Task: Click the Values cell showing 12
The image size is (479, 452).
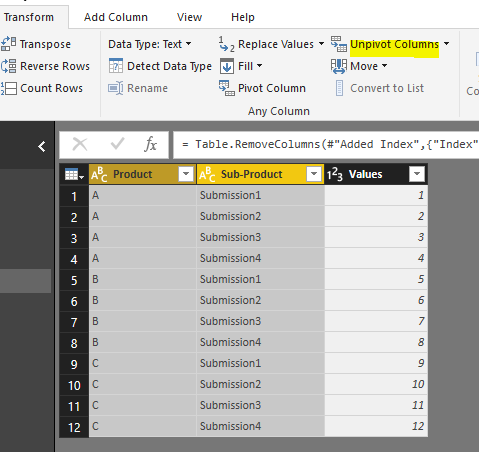Action: [x=376, y=426]
